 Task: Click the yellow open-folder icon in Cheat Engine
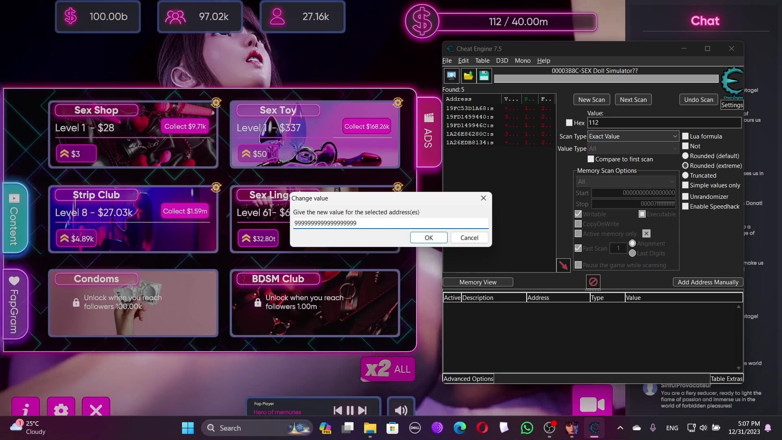click(x=468, y=76)
